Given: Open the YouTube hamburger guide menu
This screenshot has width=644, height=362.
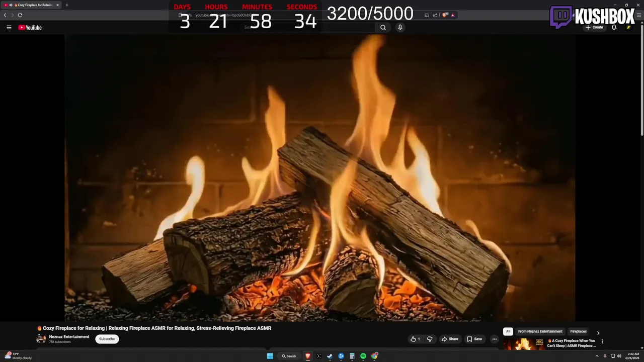Looking at the screenshot, I should (9, 28).
